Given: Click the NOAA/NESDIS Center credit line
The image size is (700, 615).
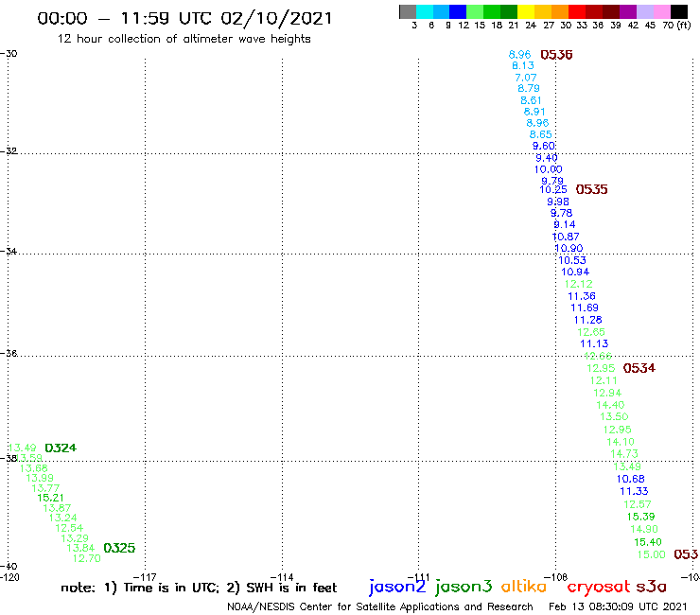Looking at the screenshot, I should click(380, 606).
